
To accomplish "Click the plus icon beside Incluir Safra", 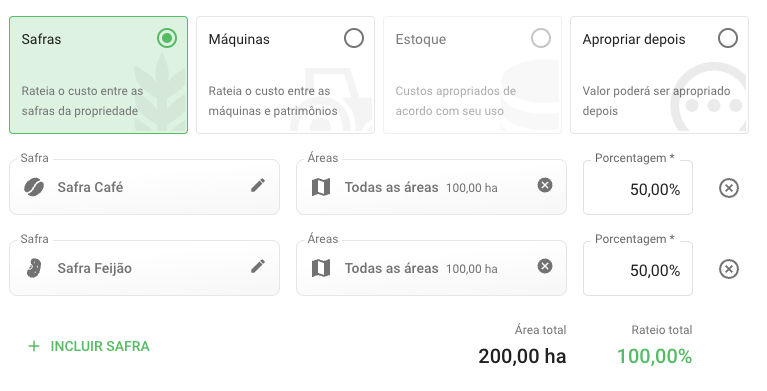I will [34, 346].
